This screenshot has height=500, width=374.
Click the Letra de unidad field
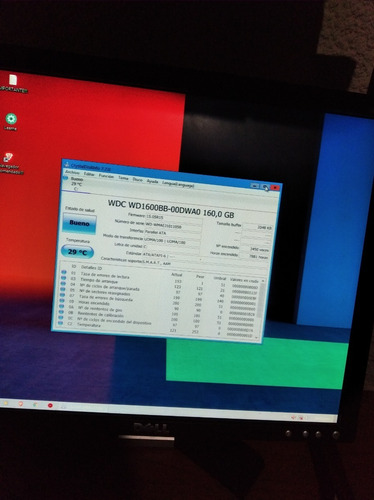click(171, 248)
